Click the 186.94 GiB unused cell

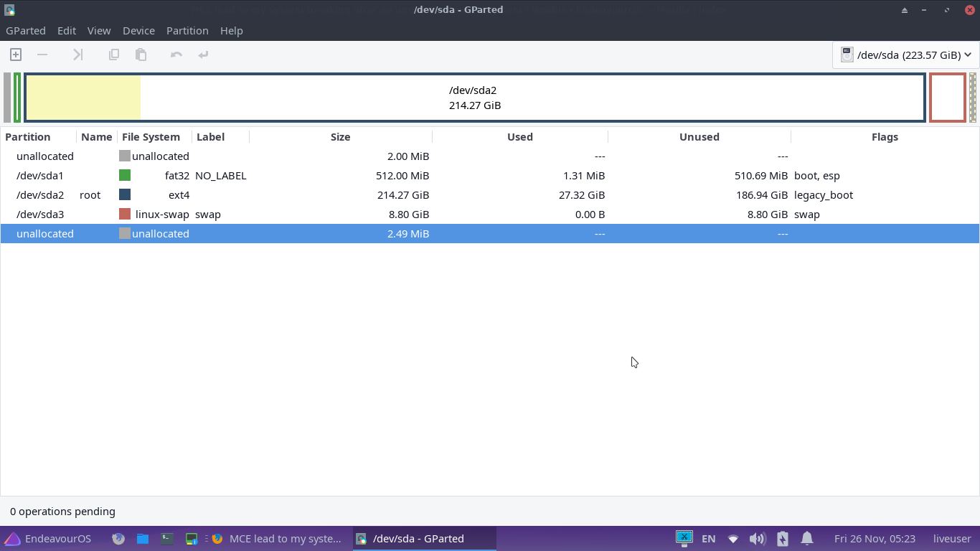click(762, 195)
